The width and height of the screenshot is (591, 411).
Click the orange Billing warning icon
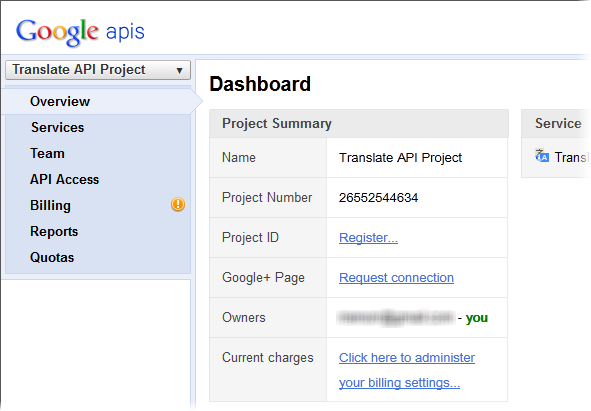click(x=178, y=204)
